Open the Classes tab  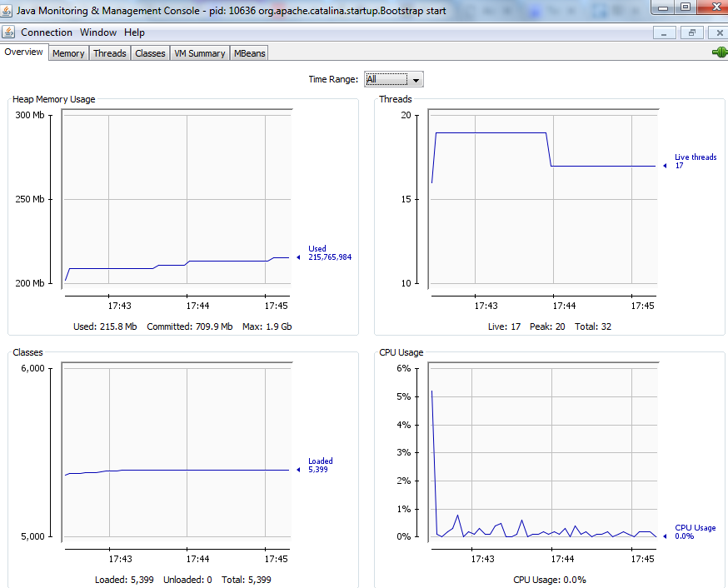pyautogui.click(x=150, y=53)
